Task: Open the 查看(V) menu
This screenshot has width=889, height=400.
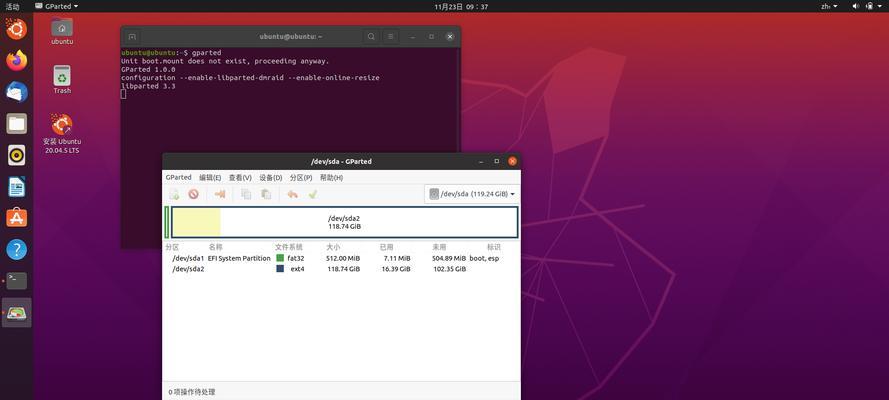Action: (240, 177)
